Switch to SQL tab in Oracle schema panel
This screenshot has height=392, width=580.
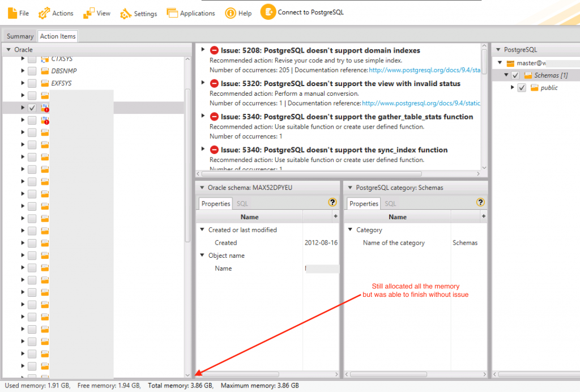[242, 204]
